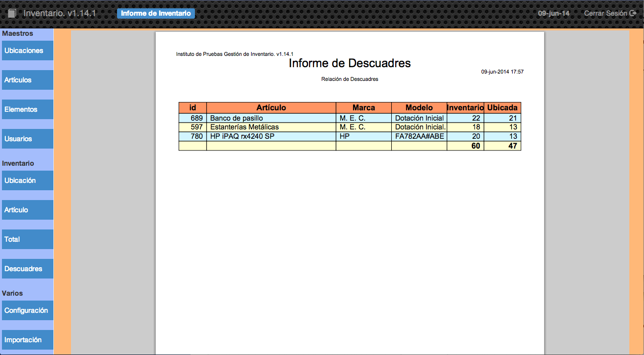The width and height of the screenshot is (644, 355).
Task: Click the Ubicada total 47
Action: tap(502, 146)
